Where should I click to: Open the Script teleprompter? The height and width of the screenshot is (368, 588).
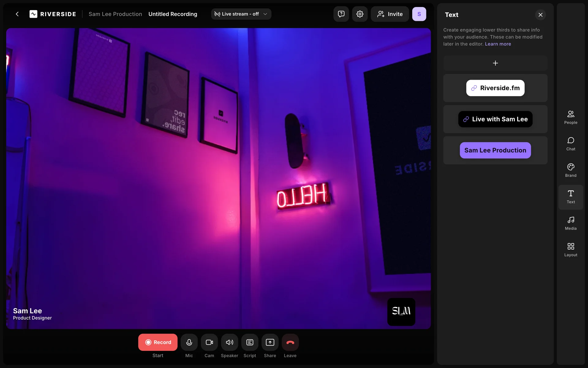(x=250, y=342)
